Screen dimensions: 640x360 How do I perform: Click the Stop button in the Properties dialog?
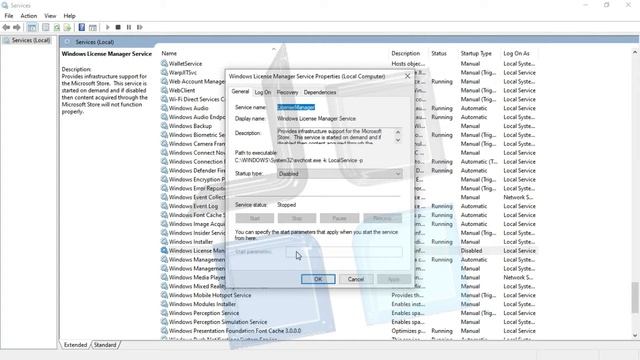[x=297, y=218]
